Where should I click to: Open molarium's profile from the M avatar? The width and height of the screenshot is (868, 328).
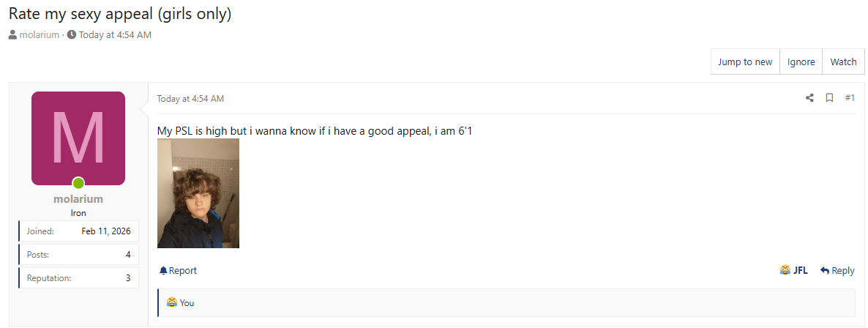(x=78, y=138)
